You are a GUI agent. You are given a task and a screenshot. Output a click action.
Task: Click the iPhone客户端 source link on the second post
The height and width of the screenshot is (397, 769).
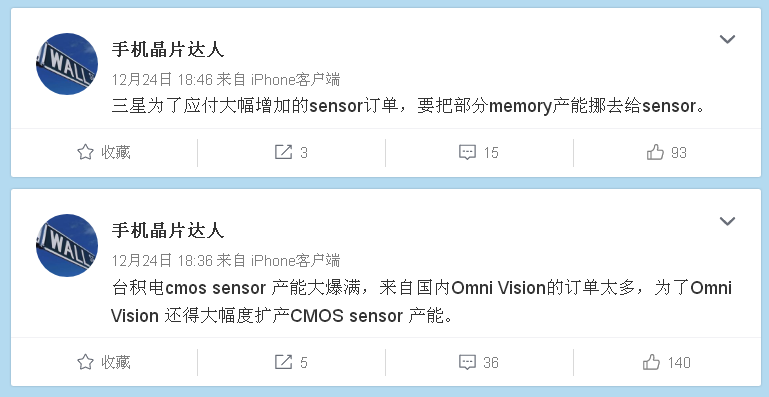coord(295,261)
